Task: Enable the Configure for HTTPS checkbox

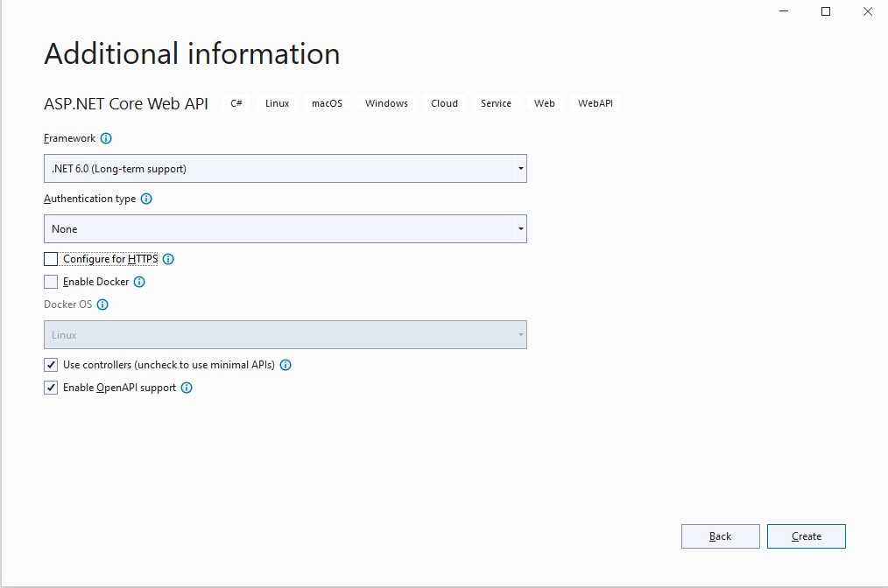Action: pos(51,259)
